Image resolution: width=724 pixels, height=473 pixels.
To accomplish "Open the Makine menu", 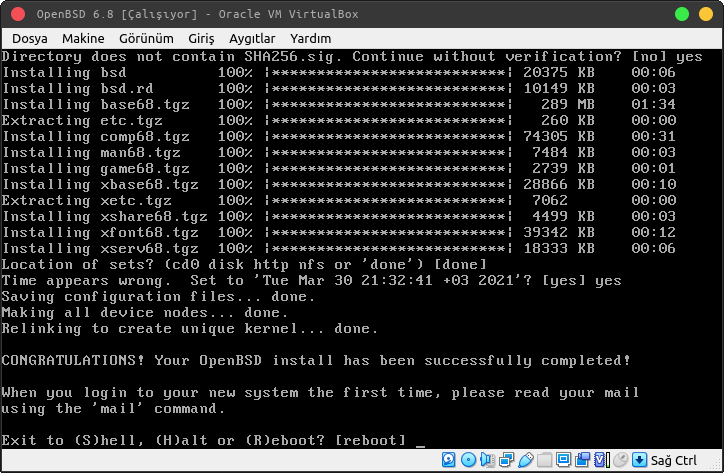I will click(x=83, y=38).
